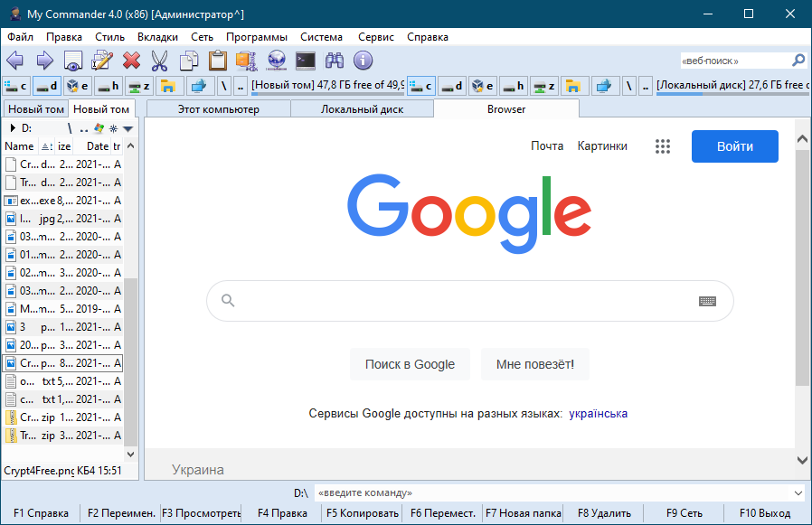Select the Browser tab

506,109
